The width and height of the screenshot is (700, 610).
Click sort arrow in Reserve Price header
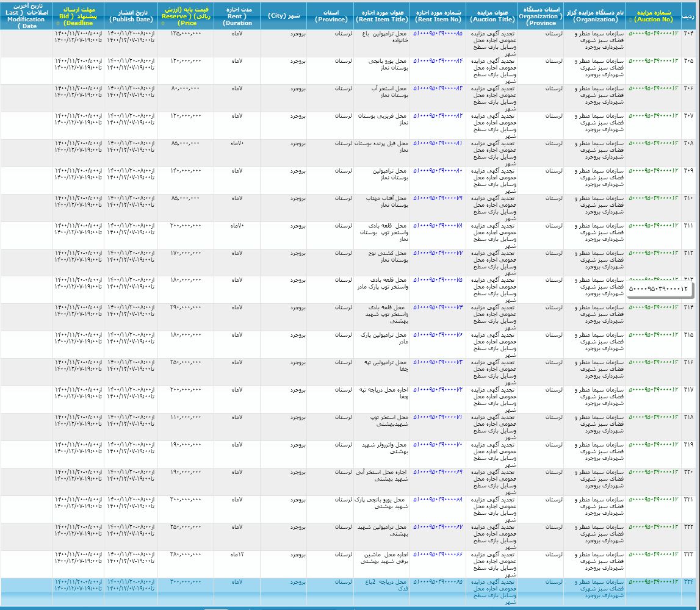[x=162, y=23]
